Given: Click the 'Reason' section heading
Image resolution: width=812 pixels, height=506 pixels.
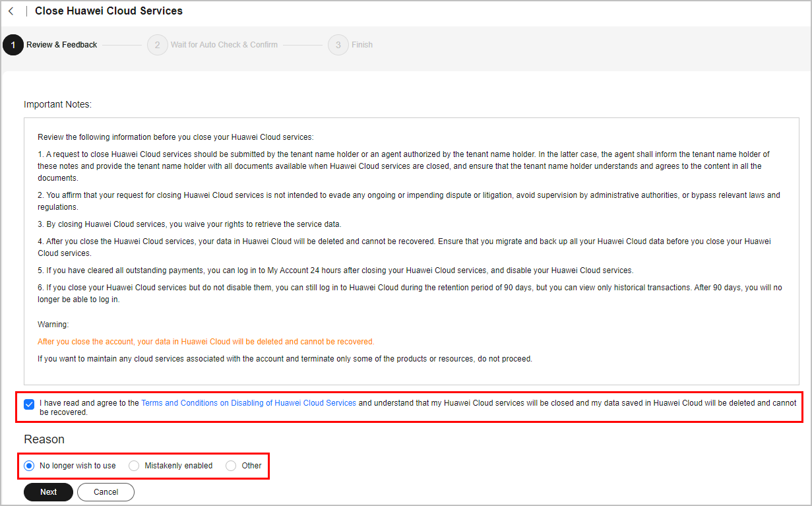Looking at the screenshot, I should 44,439.
